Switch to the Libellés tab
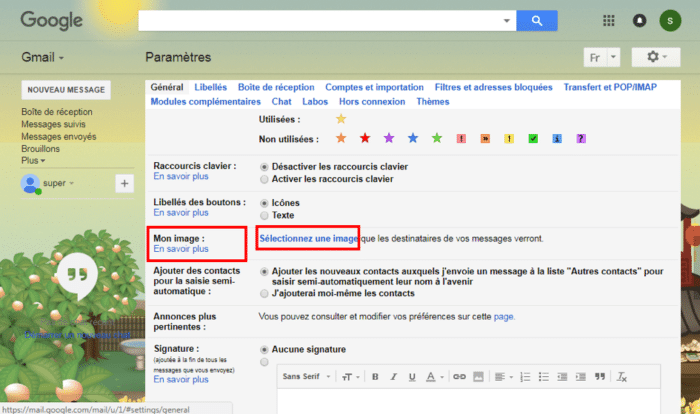Screen dimensions: 700x414 tap(210, 87)
